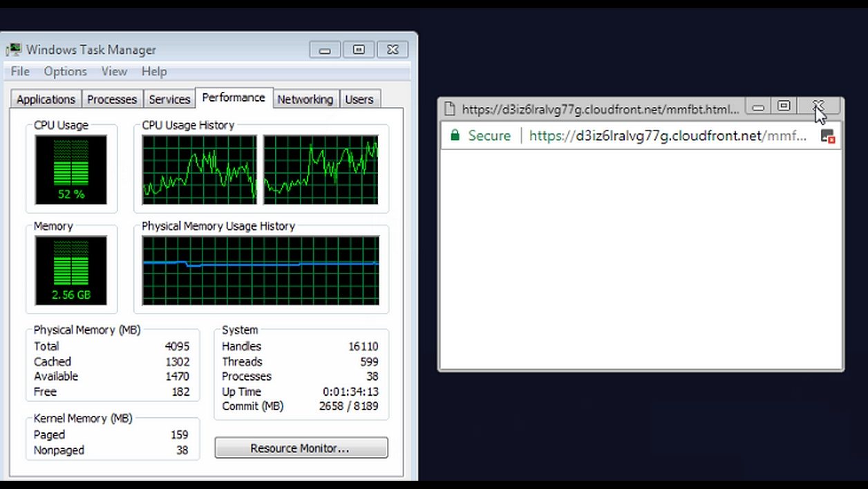
Task: Click the right CPU Usage History graph
Action: [x=321, y=170]
